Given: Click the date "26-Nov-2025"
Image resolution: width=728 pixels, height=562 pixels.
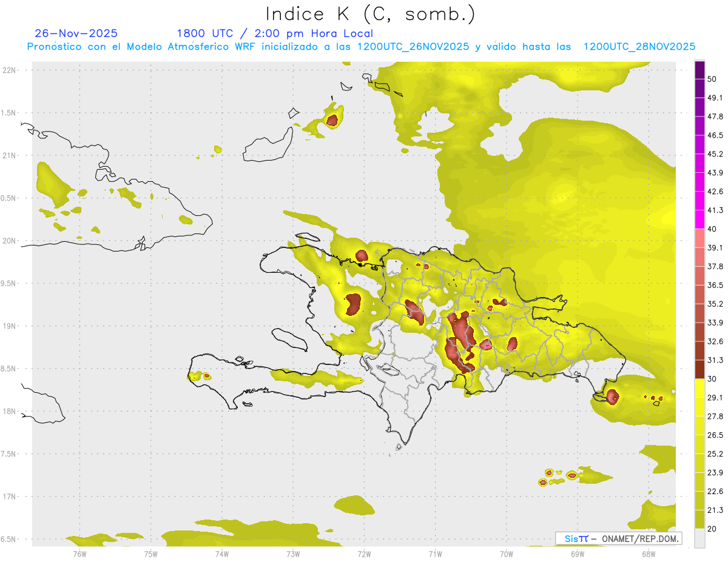Looking at the screenshot, I should (x=76, y=33).
